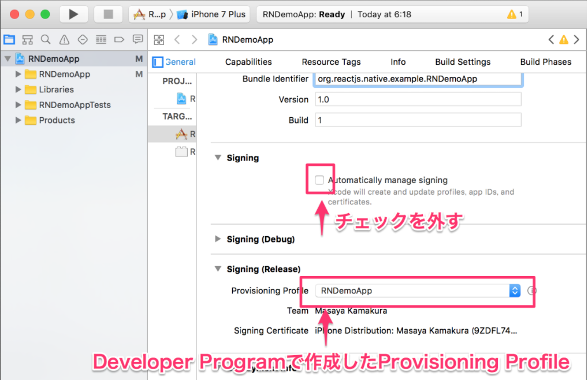This screenshot has width=588, height=380.
Task: Click RNDemoApp in the jump bar
Action: click(x=241, y=39)
